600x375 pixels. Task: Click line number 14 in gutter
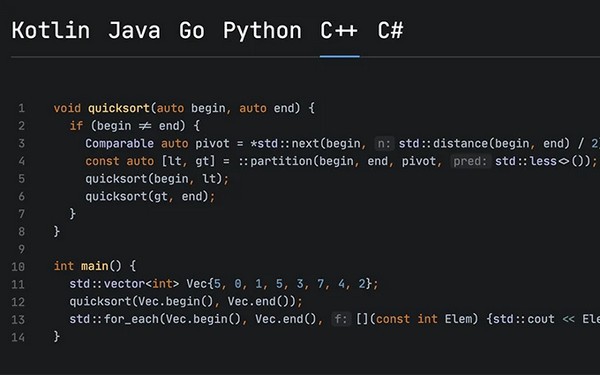[x=18, y=337]
